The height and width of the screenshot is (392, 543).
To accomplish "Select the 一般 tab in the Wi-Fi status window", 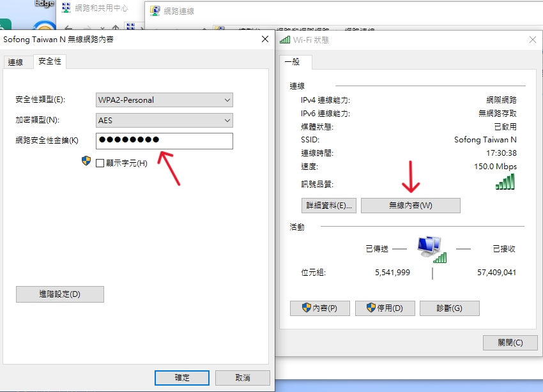I will pyautogui.click(x=293, y=62).
